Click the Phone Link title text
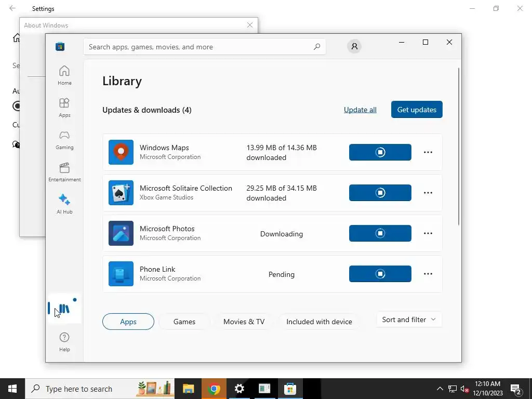 pyautogui.click(x=157, y=269)
